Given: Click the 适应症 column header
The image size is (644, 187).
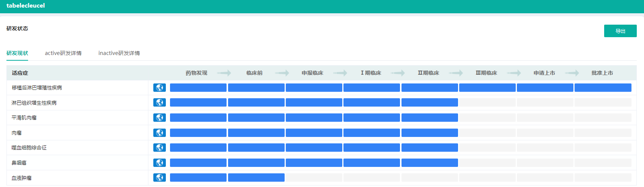Looking at the screenshot, I should pyautogui.click(x=20, y=73).
